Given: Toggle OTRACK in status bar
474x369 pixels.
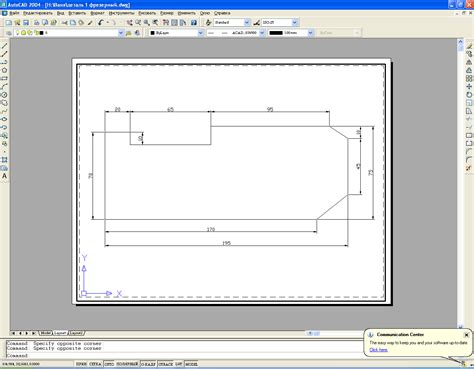Looking at the screenshot, I should [x=165, y=364].
